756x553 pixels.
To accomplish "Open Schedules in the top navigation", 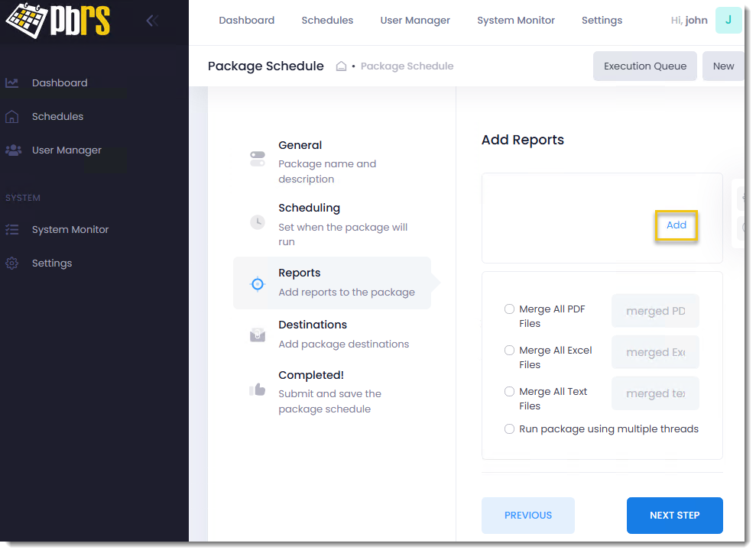I will [327, 21].
